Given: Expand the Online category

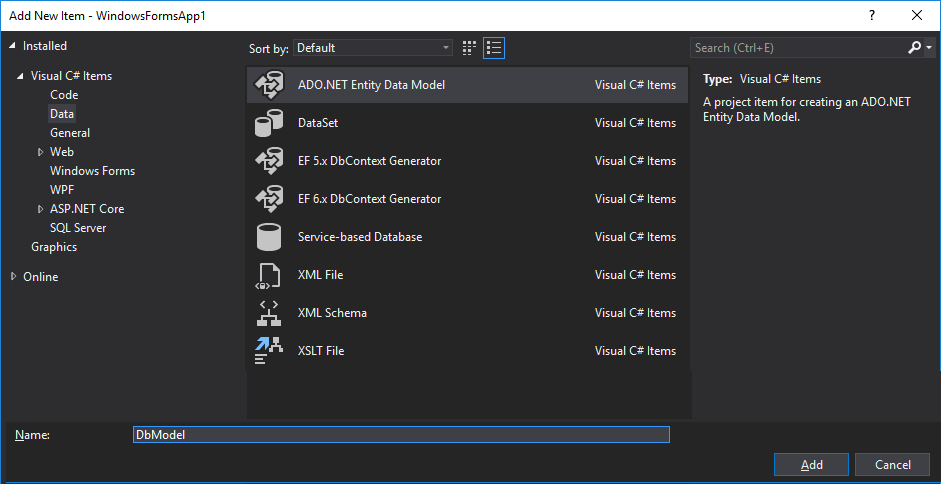Looking at the screenshot, I should coord(13,277).
